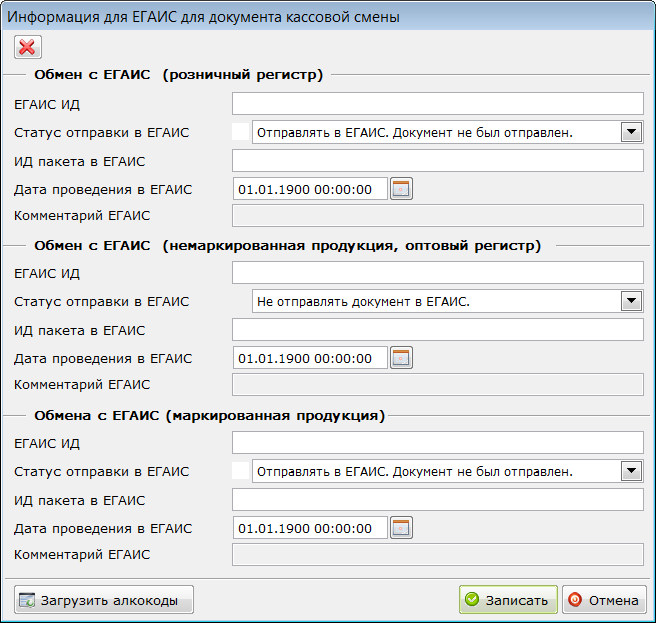The height and width of the screenshot is (623, 656).
Task: Open calendar picker in unmarked products section
Action: coord(401,358)
